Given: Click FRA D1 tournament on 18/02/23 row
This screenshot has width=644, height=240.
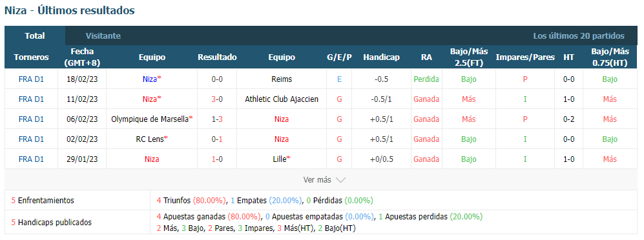Looking at the screenshot, I should pos(31,79).
